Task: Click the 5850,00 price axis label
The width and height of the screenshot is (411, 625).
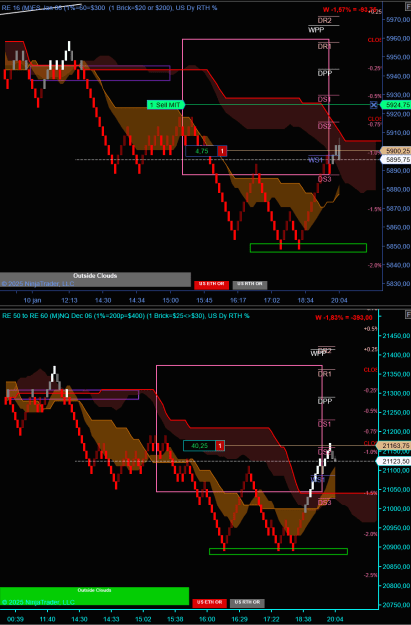Action: pyautogui.click(x=398, y=246)
